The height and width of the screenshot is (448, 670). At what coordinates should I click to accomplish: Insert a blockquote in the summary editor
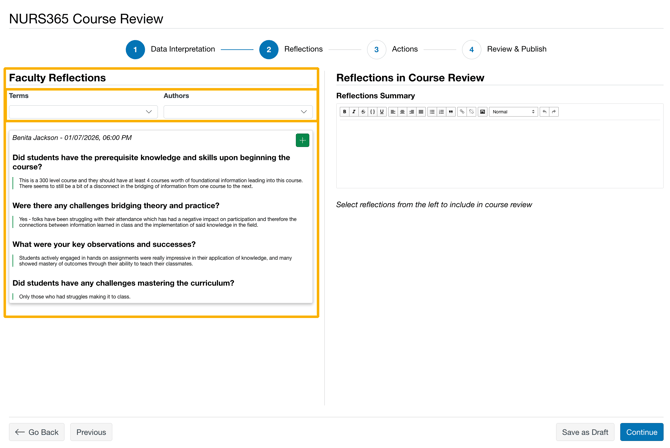[451, 112]
